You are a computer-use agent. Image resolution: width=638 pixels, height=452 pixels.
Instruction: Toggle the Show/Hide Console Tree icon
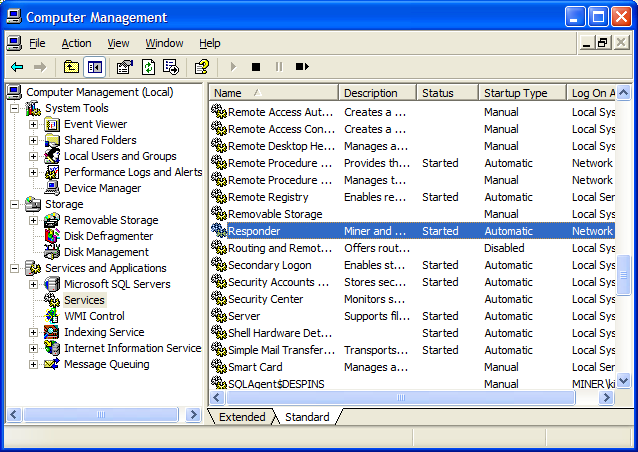click(x=95, y=67)
